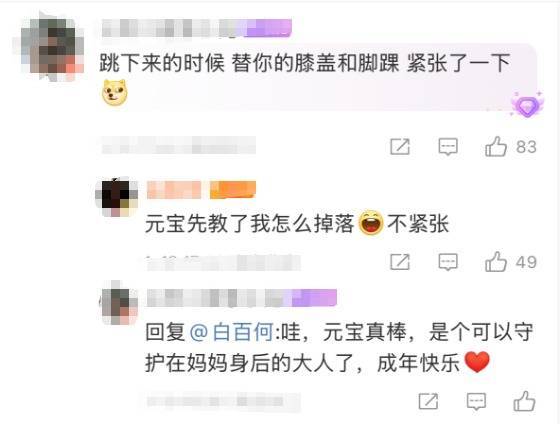
Task: Tap the orange badge beside second username
Action: 233,190
